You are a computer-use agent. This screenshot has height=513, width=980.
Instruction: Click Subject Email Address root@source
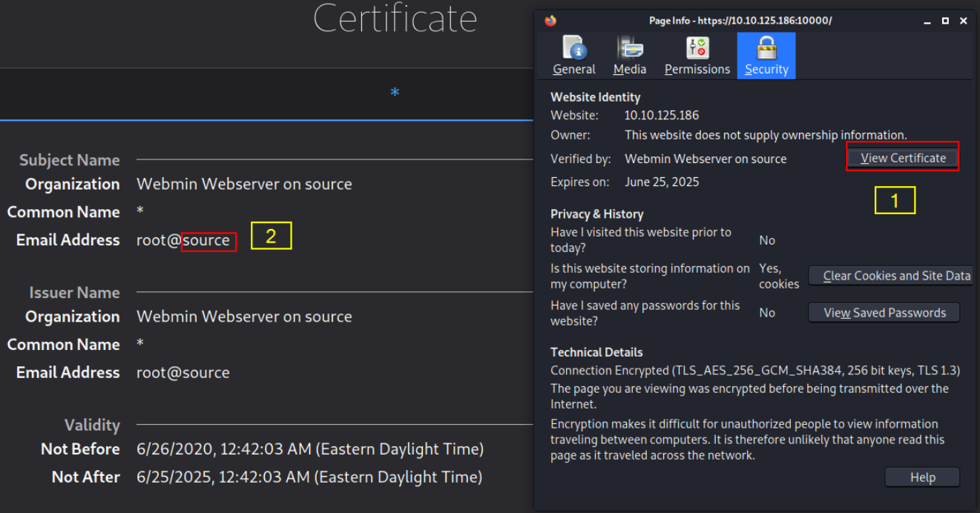click(x=183, y=240)
